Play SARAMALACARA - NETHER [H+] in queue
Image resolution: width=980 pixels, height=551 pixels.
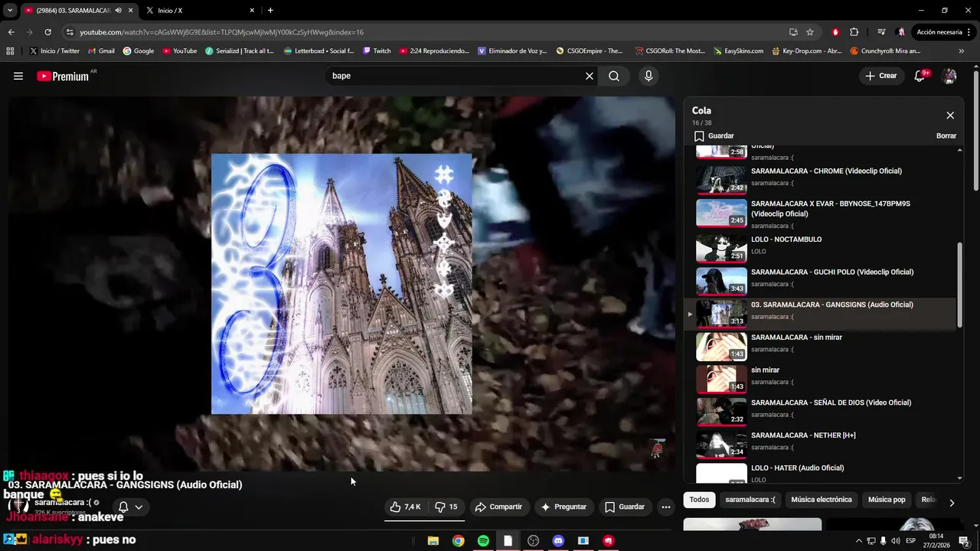[x=819, y=443]
